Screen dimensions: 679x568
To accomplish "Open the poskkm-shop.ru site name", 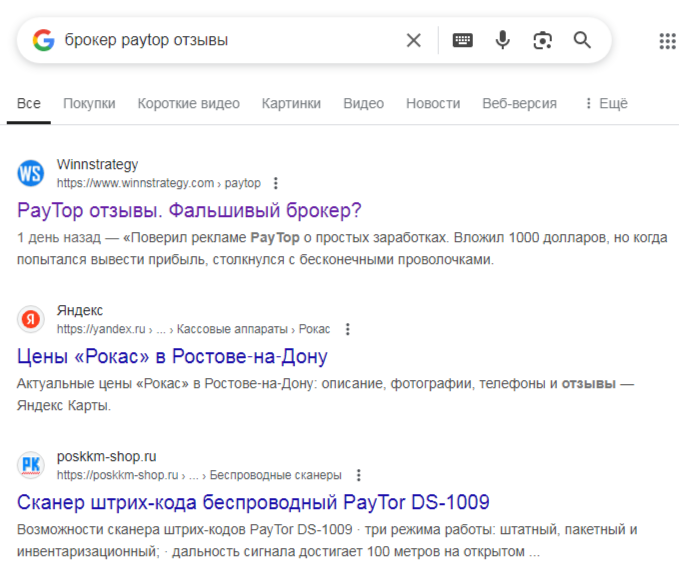I will point(107,456).
